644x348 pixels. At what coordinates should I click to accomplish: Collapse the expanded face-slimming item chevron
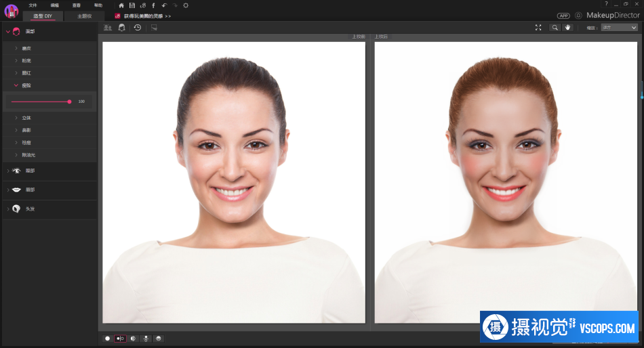click(x=16, y=85)
